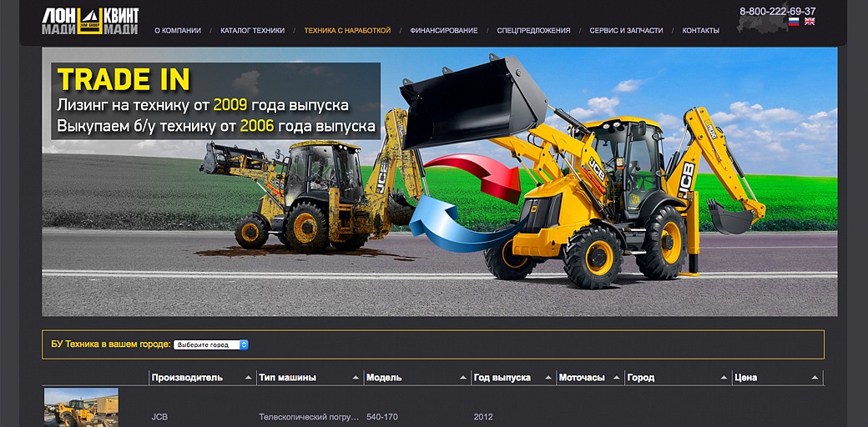Open the JCB 540-170 machine thumbnail
This screenshot has width=868, height=427.
tap(81, 408)
